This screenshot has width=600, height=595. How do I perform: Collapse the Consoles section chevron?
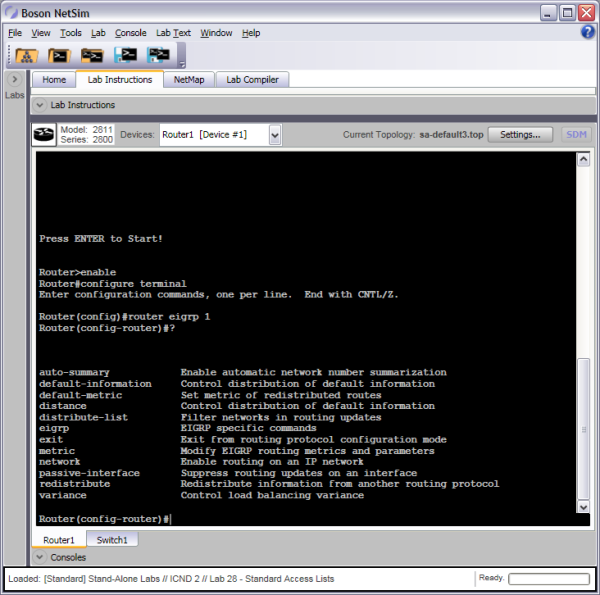pos(39,557)
